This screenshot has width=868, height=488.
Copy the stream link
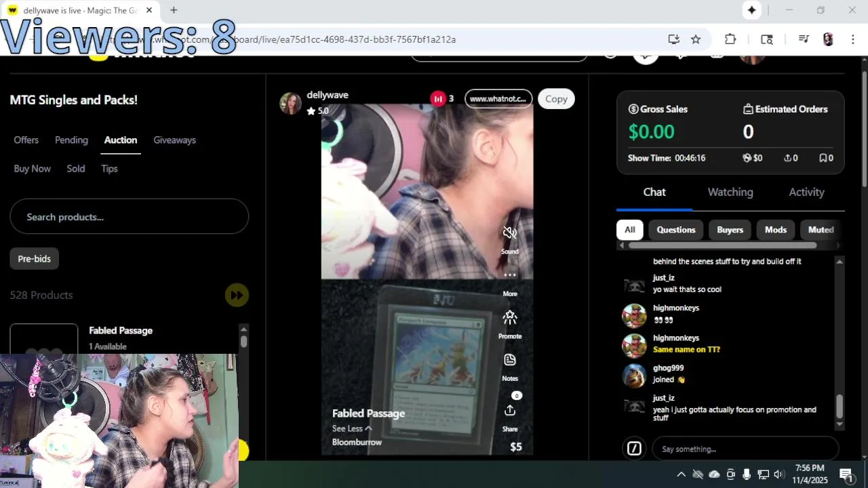(556, 99)
